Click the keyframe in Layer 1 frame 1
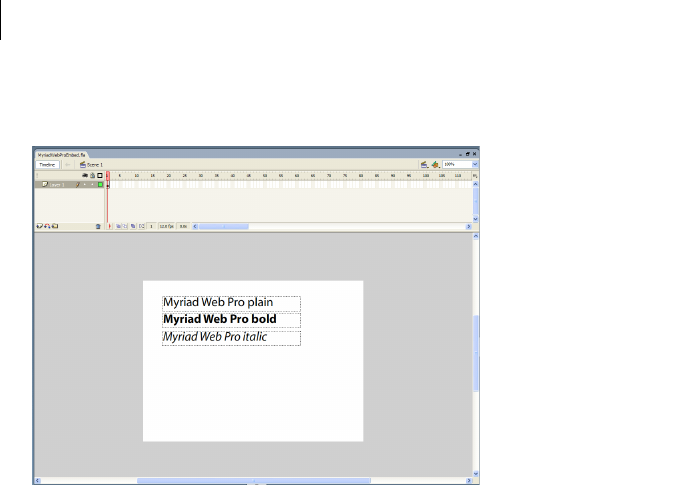Image resolution: width=694 pixels, height=485 pixels. pyautogui.click(x=108, y=185)
